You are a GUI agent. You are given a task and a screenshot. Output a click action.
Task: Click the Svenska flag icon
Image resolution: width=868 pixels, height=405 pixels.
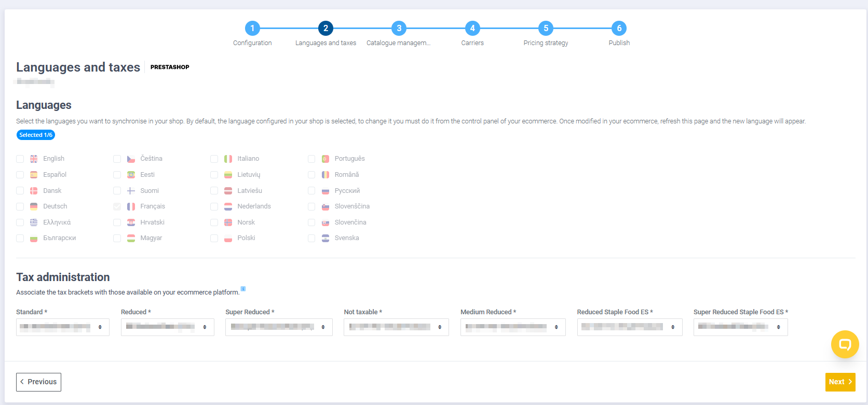pos(325,238)
